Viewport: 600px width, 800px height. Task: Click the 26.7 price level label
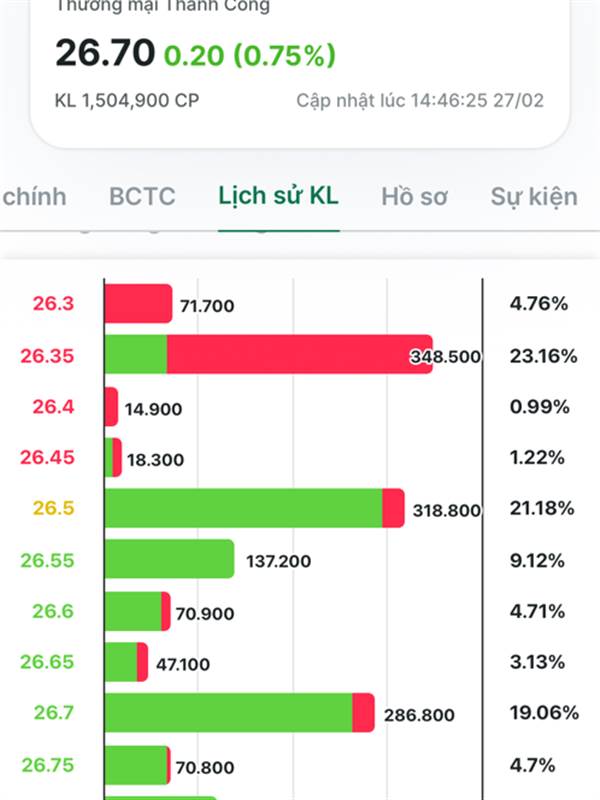pyautogui.click(x=54, y=714)
